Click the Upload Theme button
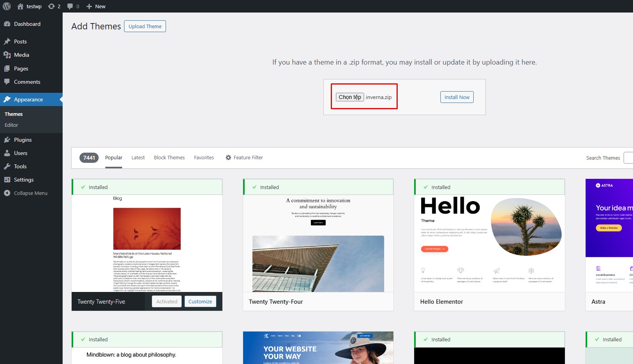The height and width of the screenshot is (364, 633). click(145, 26)
